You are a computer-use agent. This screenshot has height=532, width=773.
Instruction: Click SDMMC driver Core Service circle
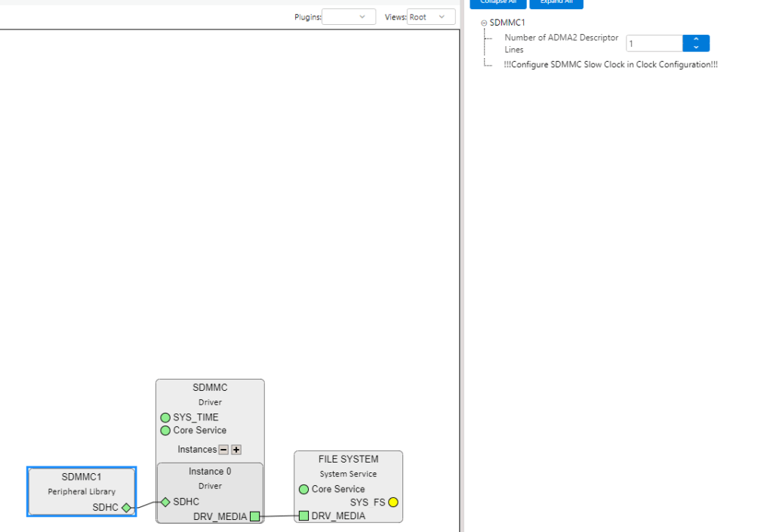[x=165, y=430]
